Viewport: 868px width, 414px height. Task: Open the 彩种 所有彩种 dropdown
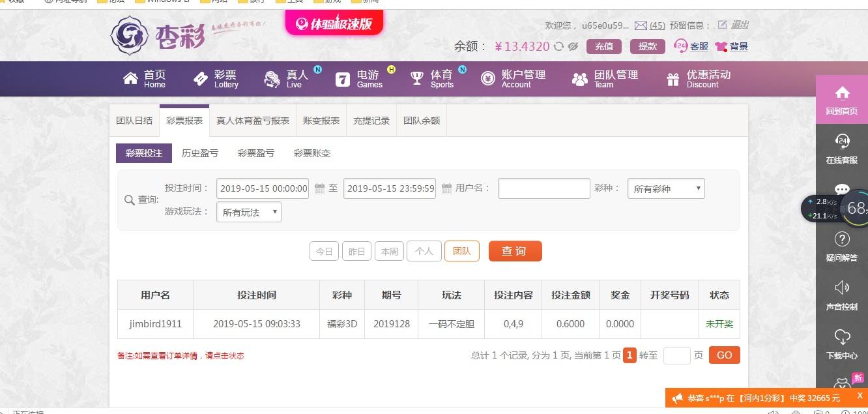tap(666, 188)
